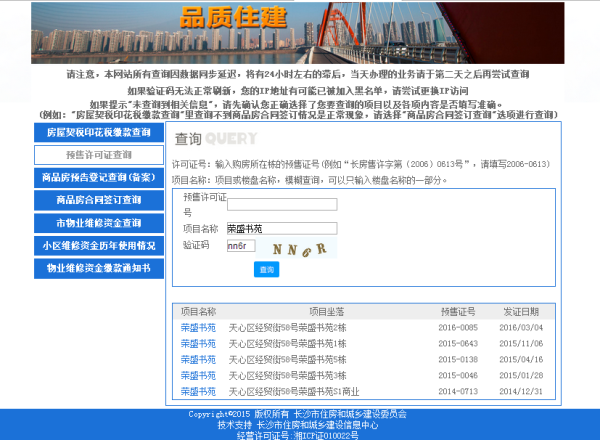Open 市物业维修资金查询 page

tap(98, 222)
